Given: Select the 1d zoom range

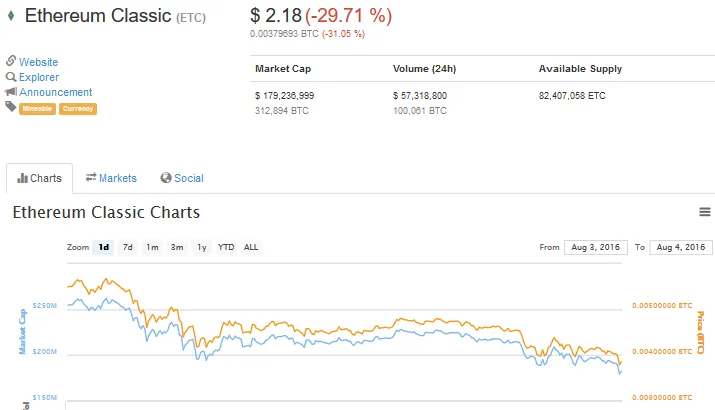Looking at the screenshot, I should pyautogui.click(x=104, y=247).
